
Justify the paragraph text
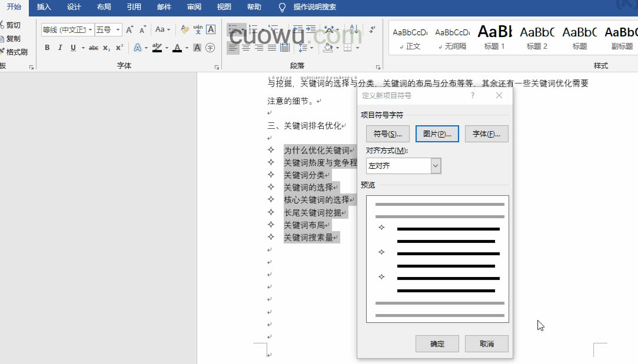pyautogui.click(x=272, y=48)
